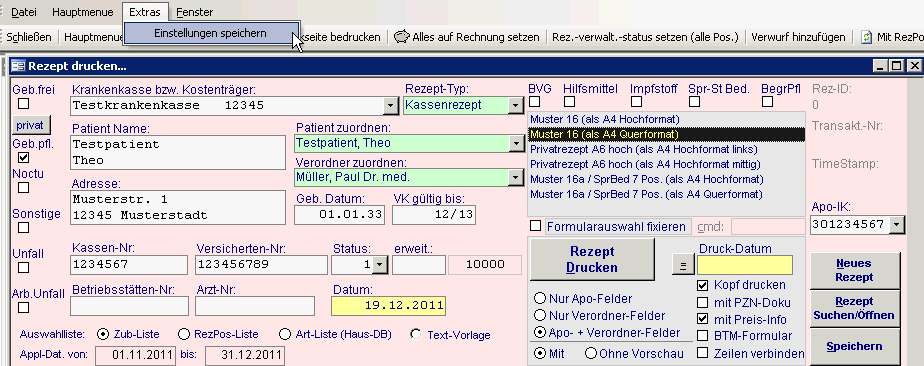Screen dimensions: 924x366
Task: Click Schließen in the toolbar
Action: [29, 37]
